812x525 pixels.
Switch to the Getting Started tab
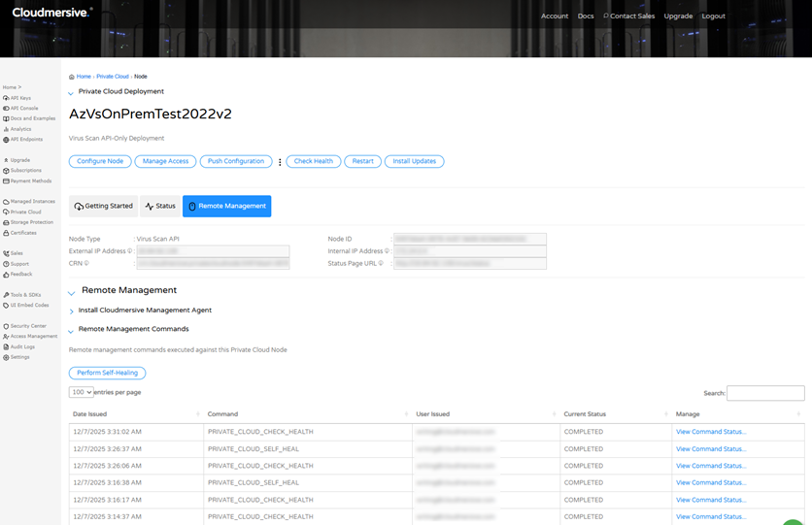[x=104, y=206]
